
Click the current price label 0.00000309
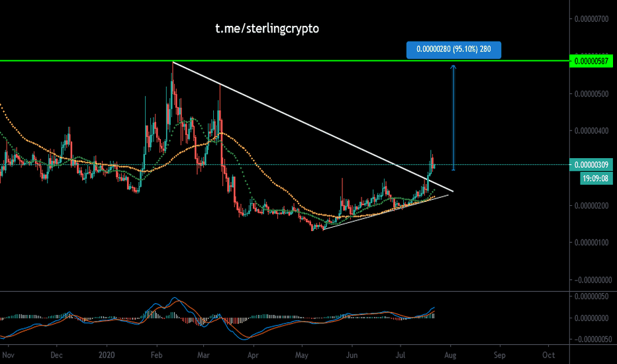(x=591, y=165)
